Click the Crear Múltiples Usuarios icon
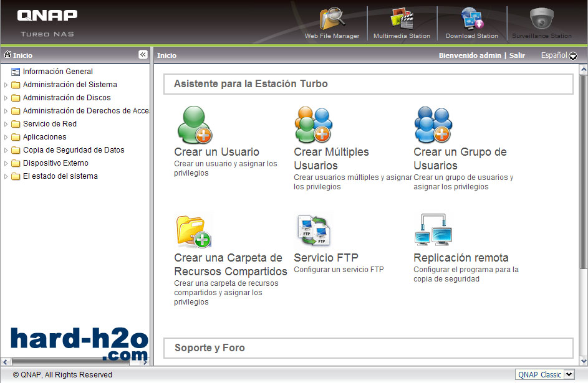Viewport: 588px width, 383px height. point(314,125)
